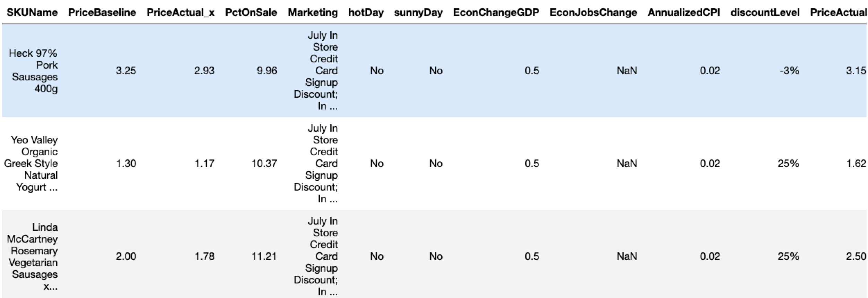This screenshot has width=868, height=298.
Task: Click the discountLevel column header
Action: (x=765, y=12)
